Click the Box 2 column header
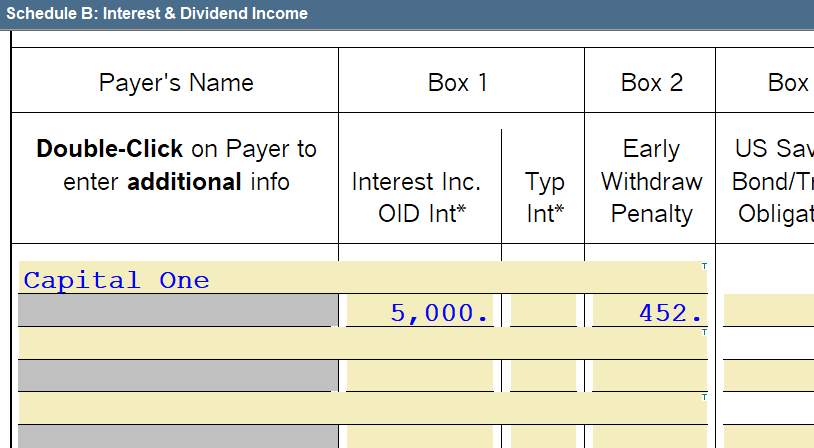Screen dimensions: 814x448 click(x=651, y=82)
